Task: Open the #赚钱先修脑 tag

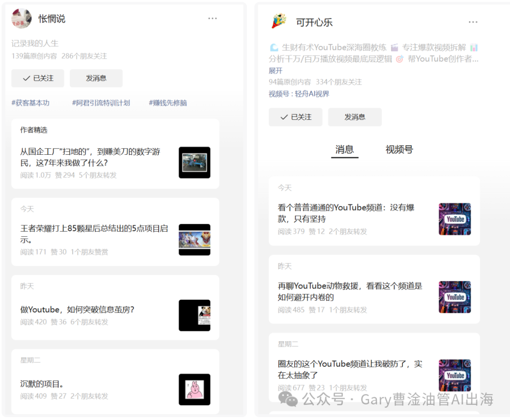Action: pos(168,103)
